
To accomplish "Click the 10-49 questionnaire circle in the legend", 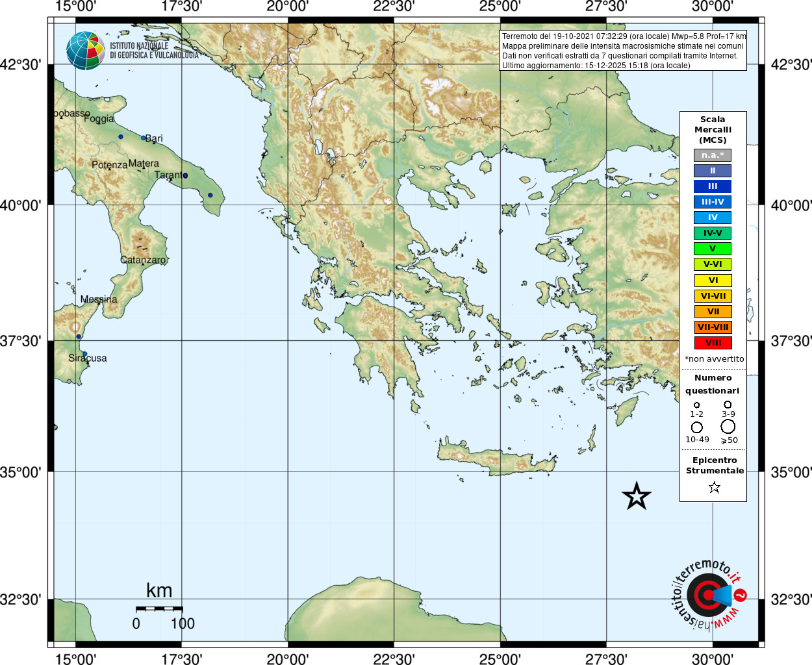I will (697, 427).
